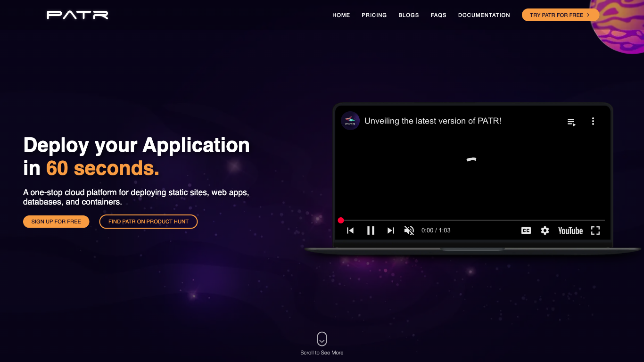Toggle closed captions (CC)
The image size is (644, 362).
[526, 230]
